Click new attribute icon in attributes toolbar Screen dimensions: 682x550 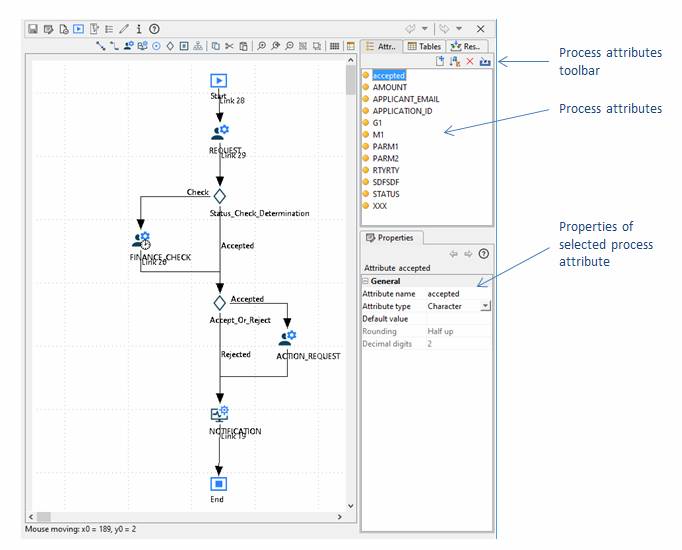coord(440,62)
